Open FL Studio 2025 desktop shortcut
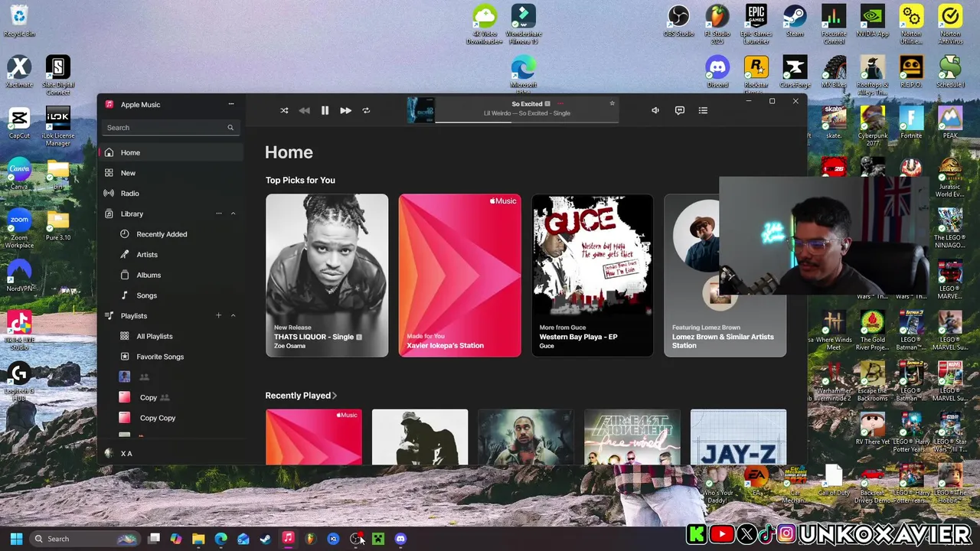 [717, 24]
